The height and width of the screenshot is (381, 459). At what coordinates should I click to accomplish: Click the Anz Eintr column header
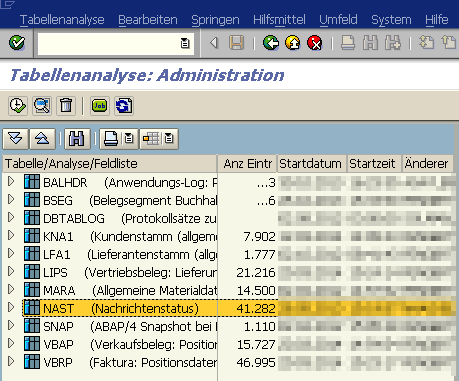248,164
